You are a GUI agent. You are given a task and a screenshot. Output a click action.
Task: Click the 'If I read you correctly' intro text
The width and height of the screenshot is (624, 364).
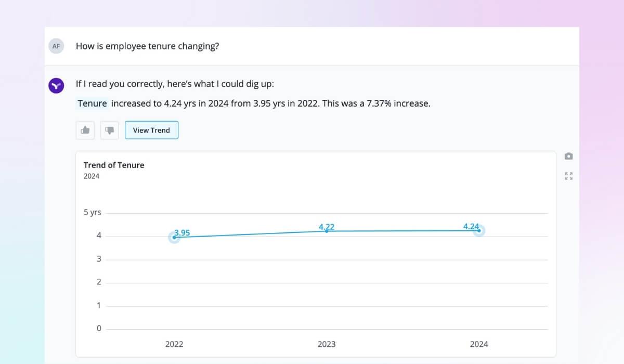[x=175, y=84]
